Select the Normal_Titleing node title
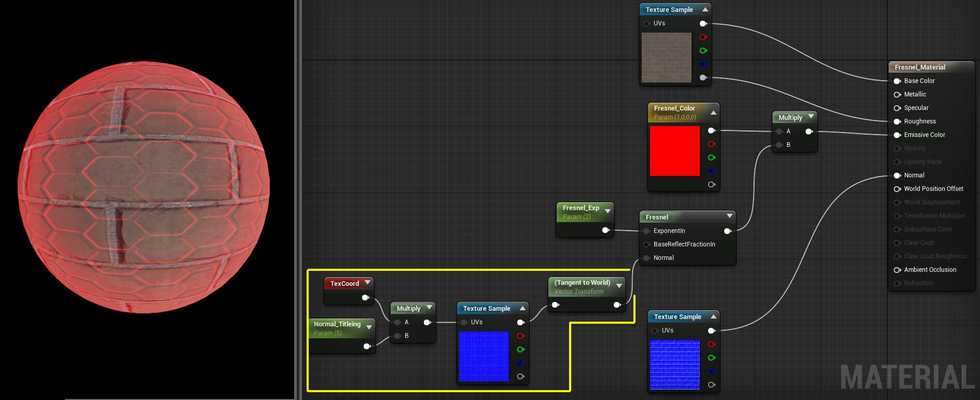Screen dimensions: 980x400 pos(337,324)
